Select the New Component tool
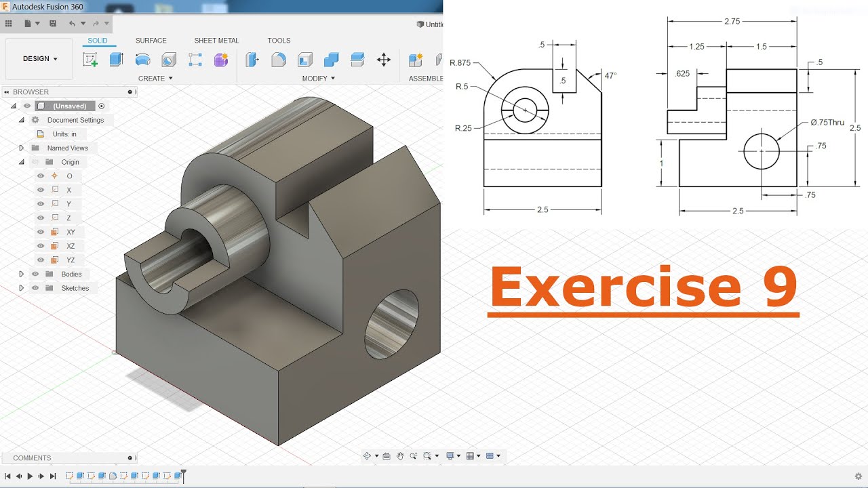868x488 pixels. [x=416, y=60]
